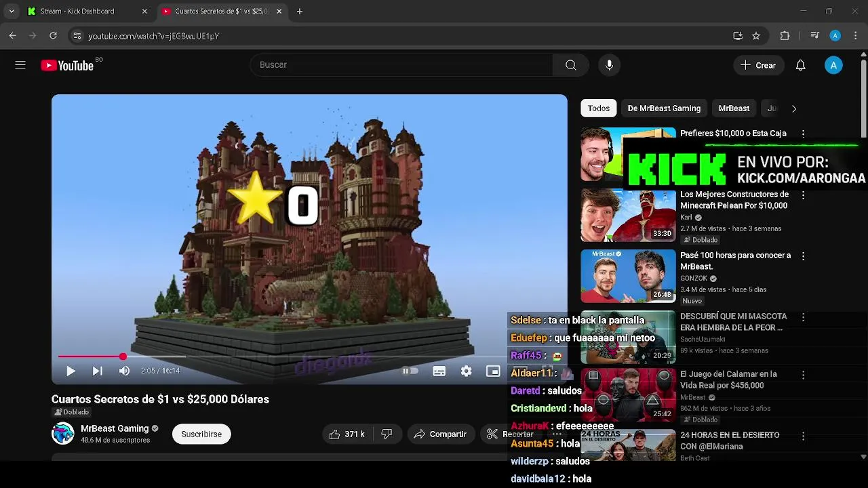Click the Doblado badge under the video title
Image resolution: width=868 pixels, height=488 pixels.
(72, 412)
